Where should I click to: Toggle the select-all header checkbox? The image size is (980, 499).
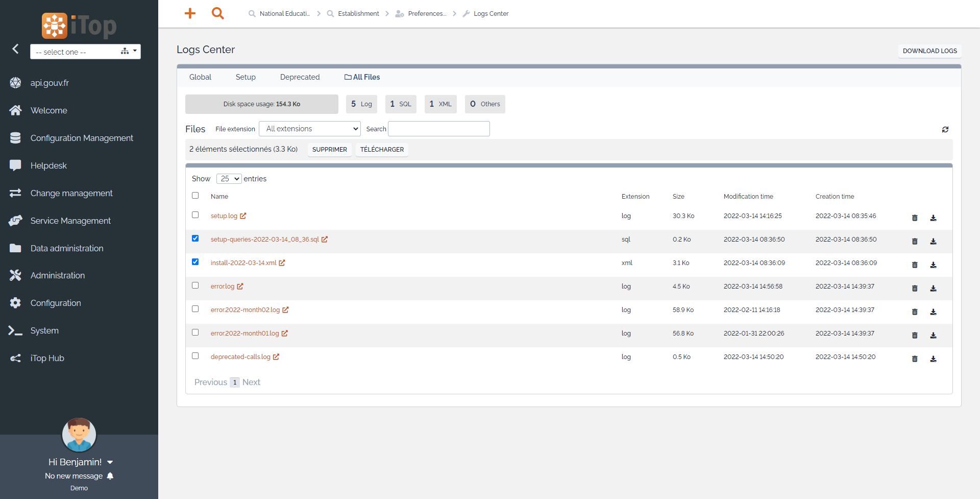(195, 196)
